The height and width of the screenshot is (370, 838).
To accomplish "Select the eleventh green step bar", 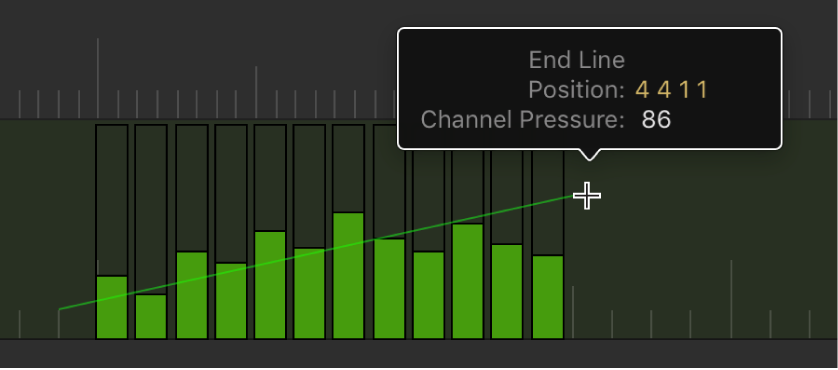I will coord(507,292).
